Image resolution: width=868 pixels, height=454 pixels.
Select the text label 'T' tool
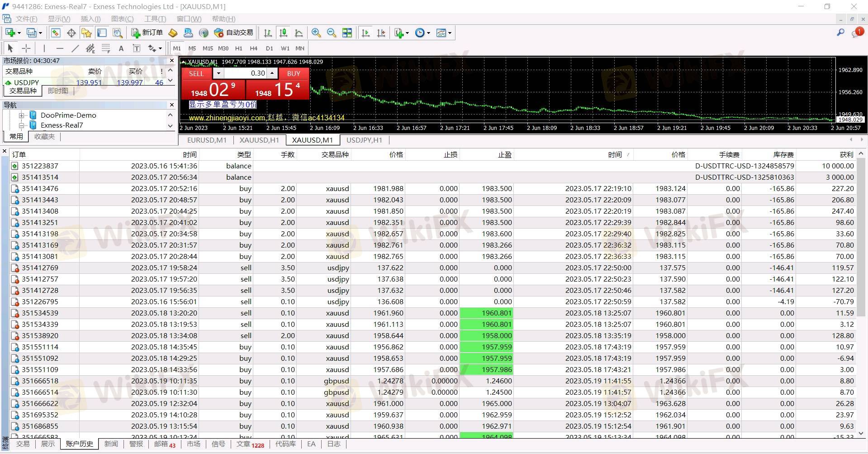coord(136,48)
